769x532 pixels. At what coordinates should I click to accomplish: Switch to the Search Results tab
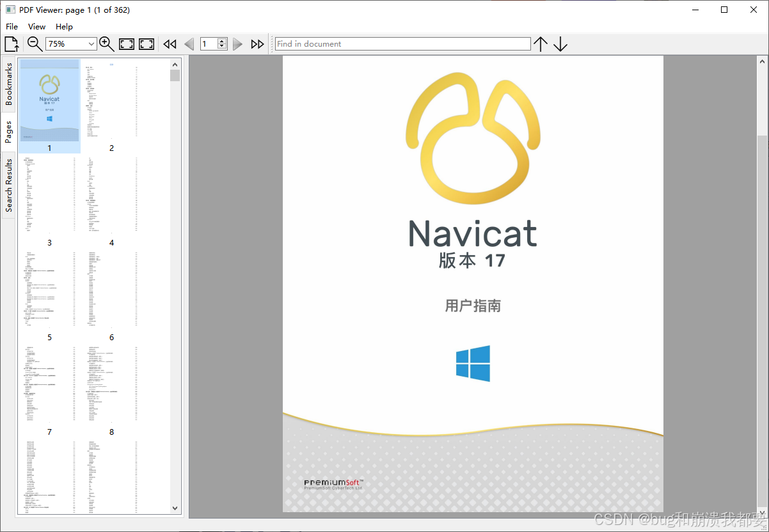(9, 185)
